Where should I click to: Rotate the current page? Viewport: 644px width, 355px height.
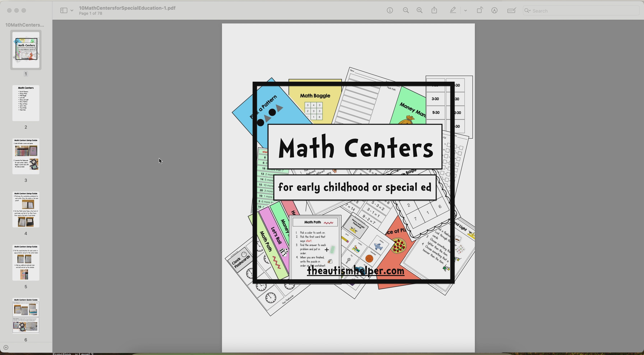tap(480, 10)
